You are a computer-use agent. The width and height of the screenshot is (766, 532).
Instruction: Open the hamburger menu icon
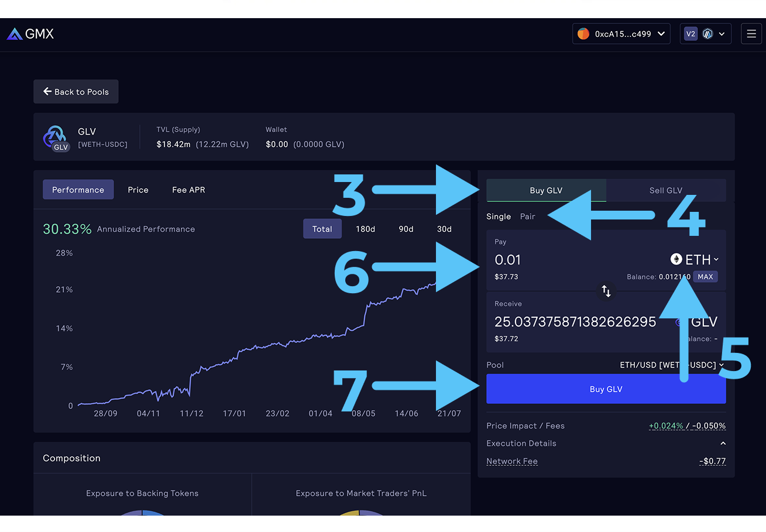(x=751, y=34)
